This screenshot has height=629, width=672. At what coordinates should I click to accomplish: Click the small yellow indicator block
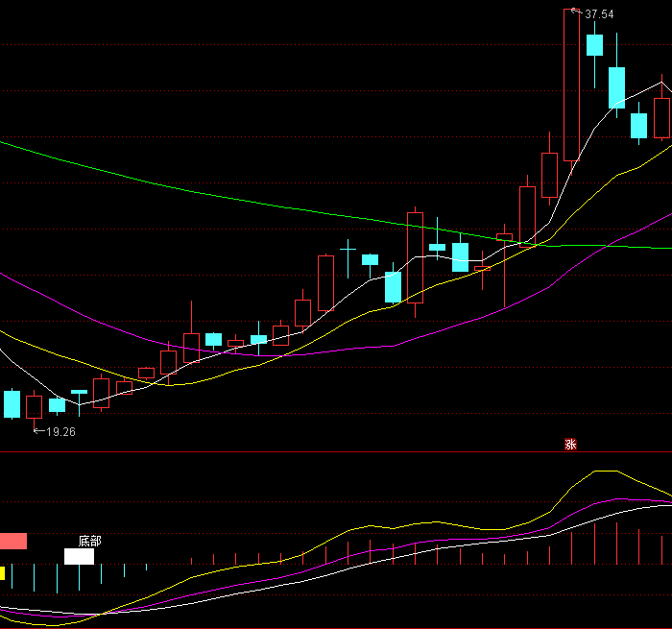tap(2, 573)
